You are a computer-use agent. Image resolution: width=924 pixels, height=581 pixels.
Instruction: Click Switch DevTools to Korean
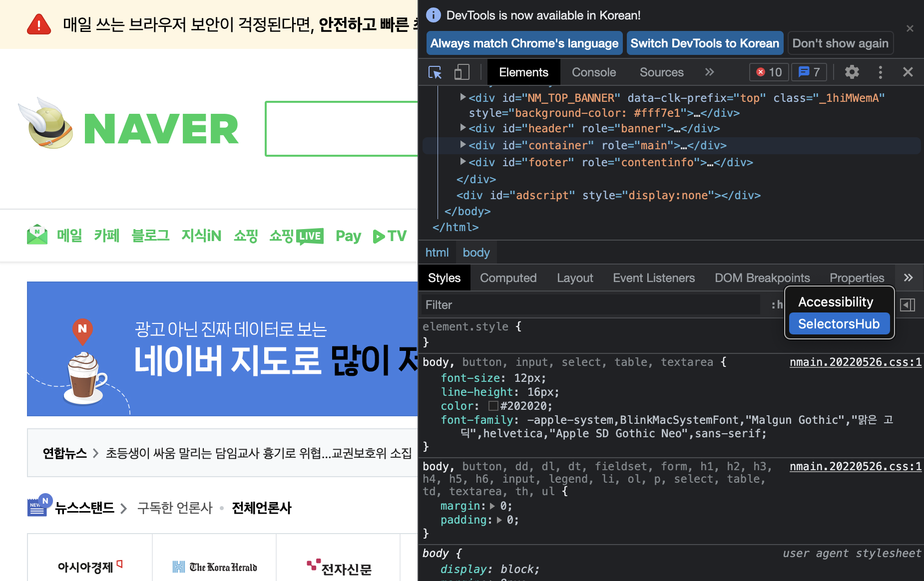click(705, 43)
